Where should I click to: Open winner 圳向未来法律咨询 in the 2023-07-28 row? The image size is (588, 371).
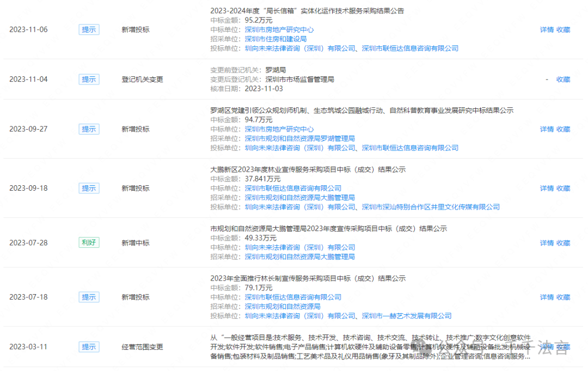pyautogui.click(x=299, y=247)
